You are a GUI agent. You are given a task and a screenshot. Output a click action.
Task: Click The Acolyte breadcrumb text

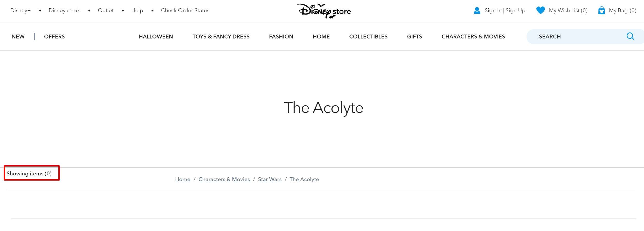(x=304, y=179)
